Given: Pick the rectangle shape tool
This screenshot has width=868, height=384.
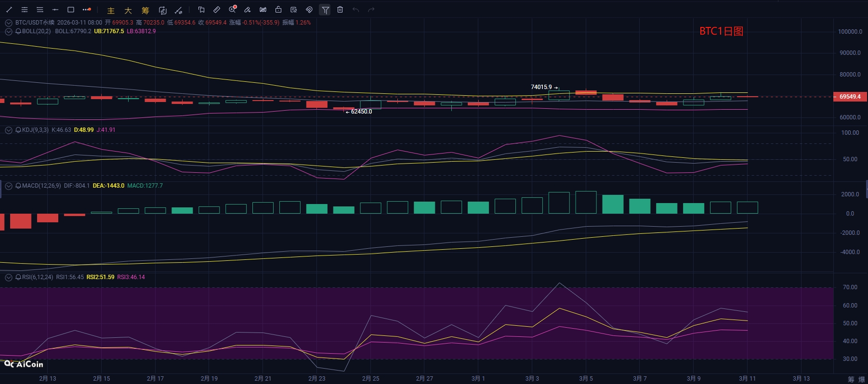Looking at the screenshot, I should tap(71, 10).
